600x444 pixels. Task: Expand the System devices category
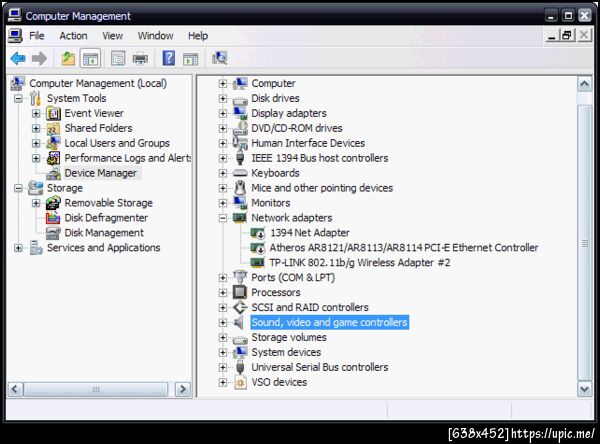pyautogui.click(x=223, y=352)
